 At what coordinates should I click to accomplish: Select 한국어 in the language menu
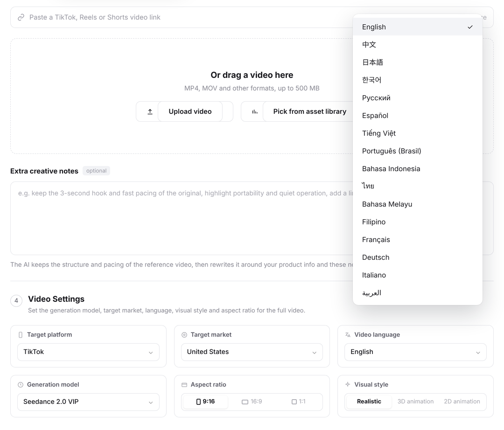(418, 80)
